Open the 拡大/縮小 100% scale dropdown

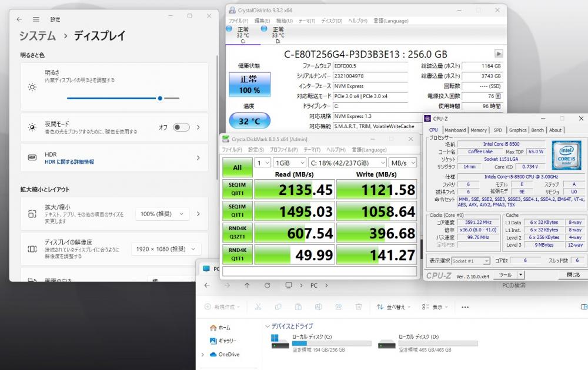click(x=162, y=214)
